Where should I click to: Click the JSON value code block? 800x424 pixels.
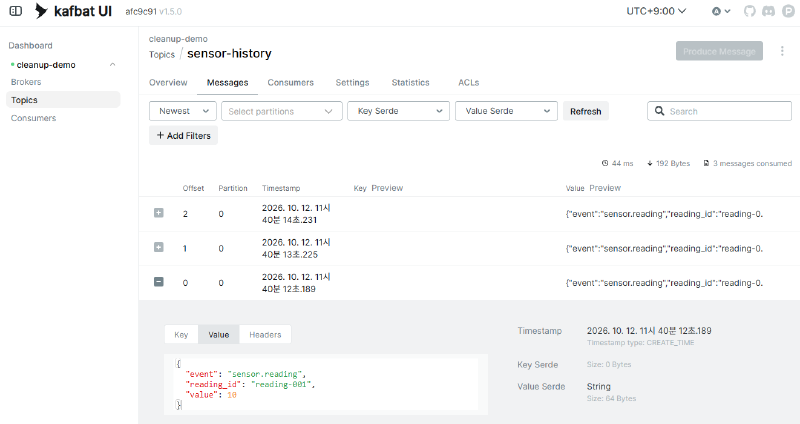click(x=326, y=384)
